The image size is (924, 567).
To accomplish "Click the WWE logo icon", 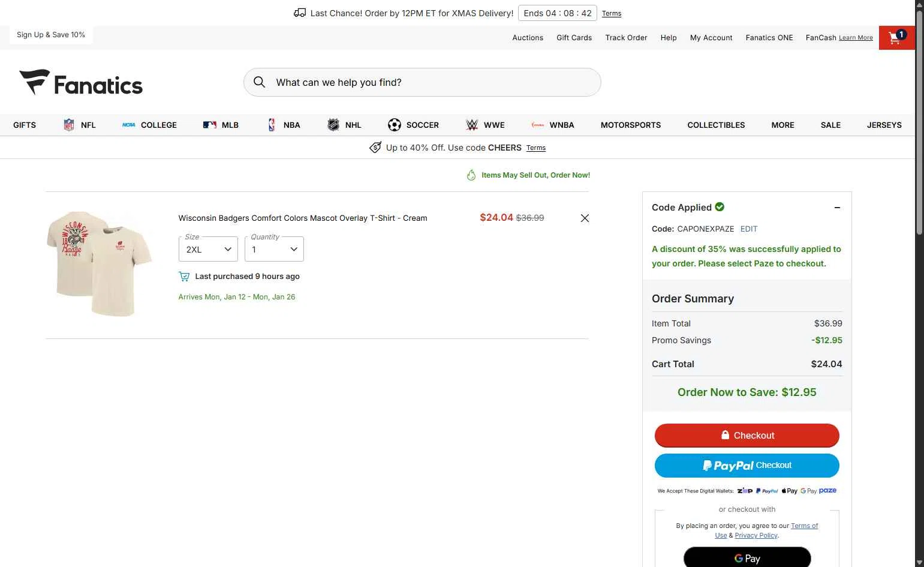I will (x=472, y=125).
